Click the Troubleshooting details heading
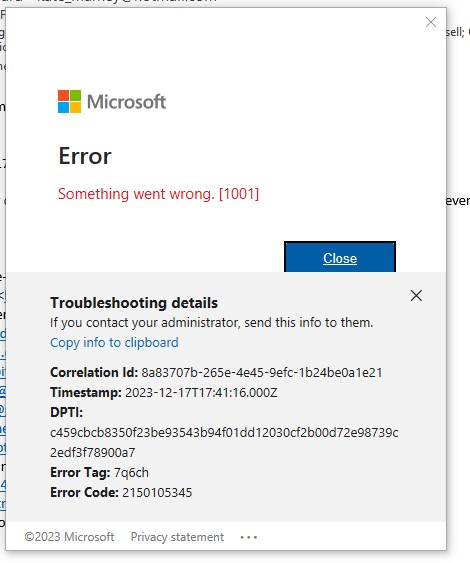470x563 pixels. (134, 303)
